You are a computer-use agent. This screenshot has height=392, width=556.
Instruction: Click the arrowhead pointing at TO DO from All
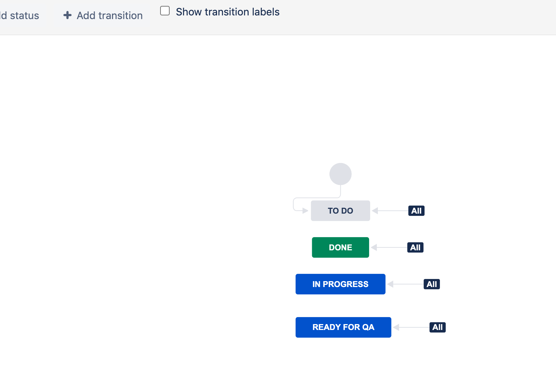pos(375,211)
